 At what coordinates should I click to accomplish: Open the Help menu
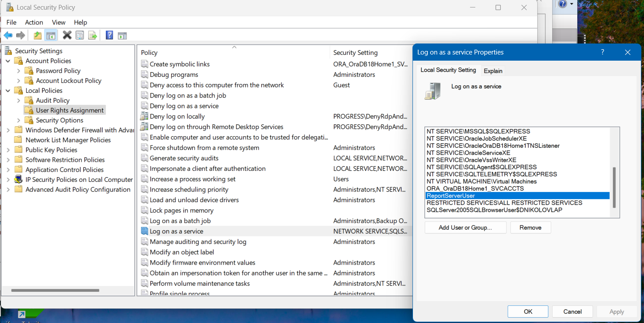point(80,22)
